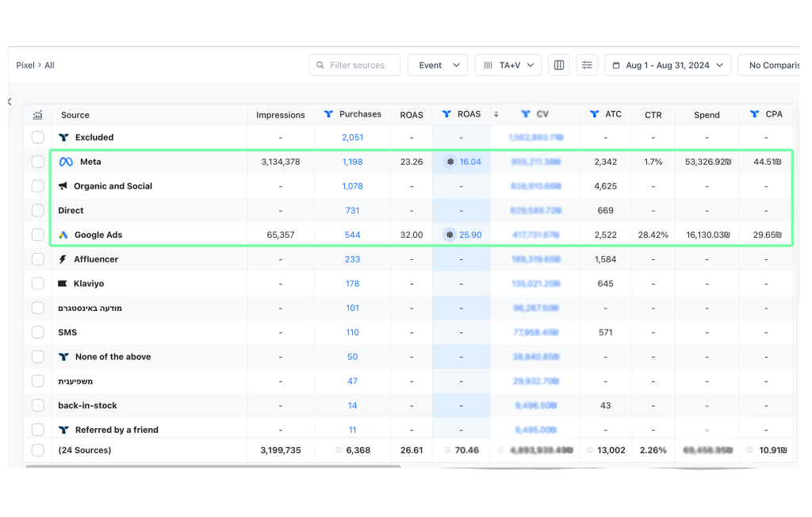
Task: Click the whale icon beside Referred by a friend
Action: [x=63, y=430]
